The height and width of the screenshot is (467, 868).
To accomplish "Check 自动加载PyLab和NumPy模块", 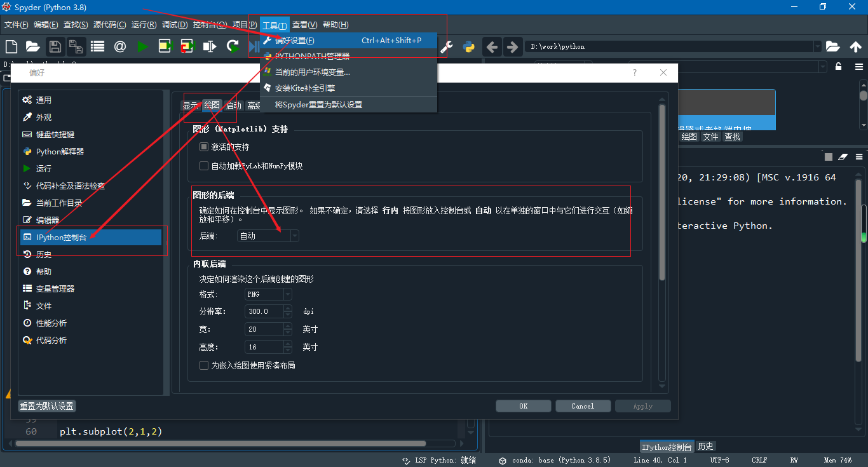I will point(204,166).
